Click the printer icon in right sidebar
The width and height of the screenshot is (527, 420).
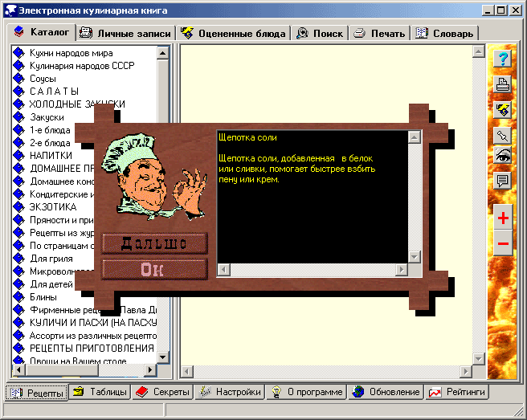503,84
